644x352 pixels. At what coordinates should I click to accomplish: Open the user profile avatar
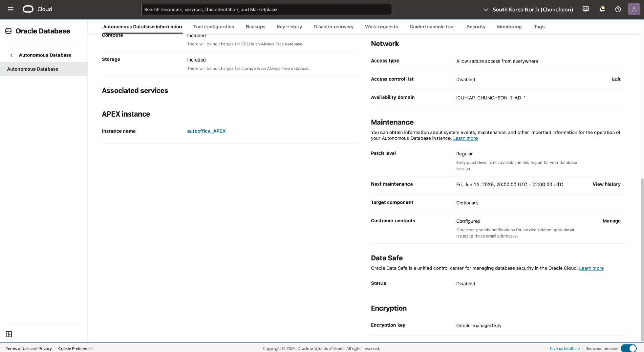tap(634, 9)
